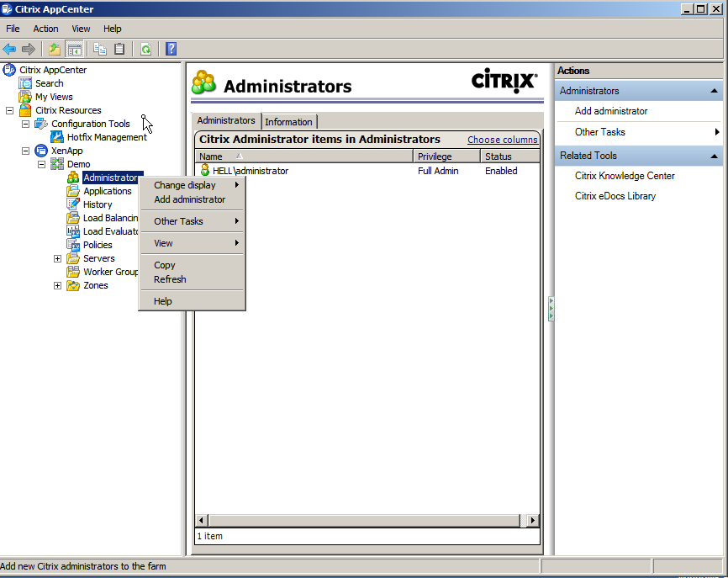The image size is (728, 578).
Task: Collapse the Configuration Tools tree node
Action: pyautogui.click(x=25, y=124)
